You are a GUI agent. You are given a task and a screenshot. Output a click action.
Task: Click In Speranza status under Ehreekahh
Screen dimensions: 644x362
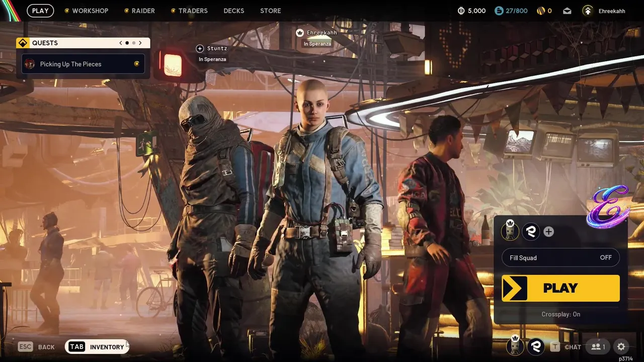pos(317,44)
